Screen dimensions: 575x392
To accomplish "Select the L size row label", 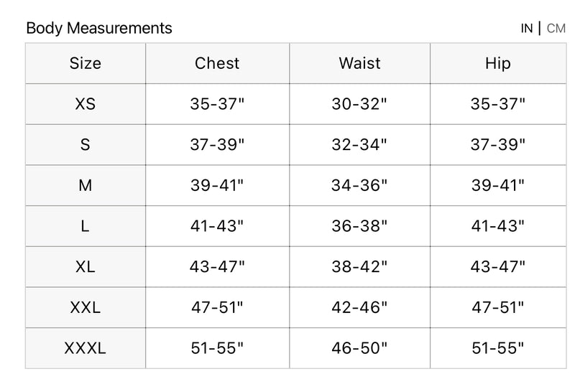I will click(86, 227).
